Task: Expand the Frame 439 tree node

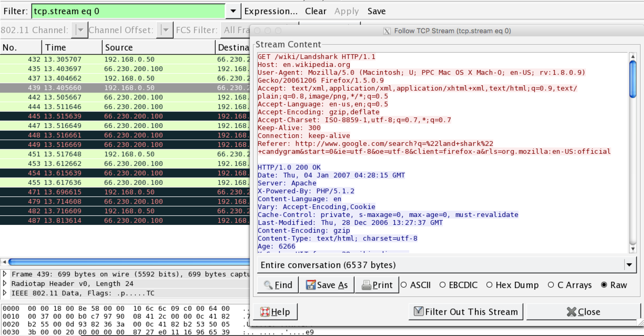Action: 5,274
